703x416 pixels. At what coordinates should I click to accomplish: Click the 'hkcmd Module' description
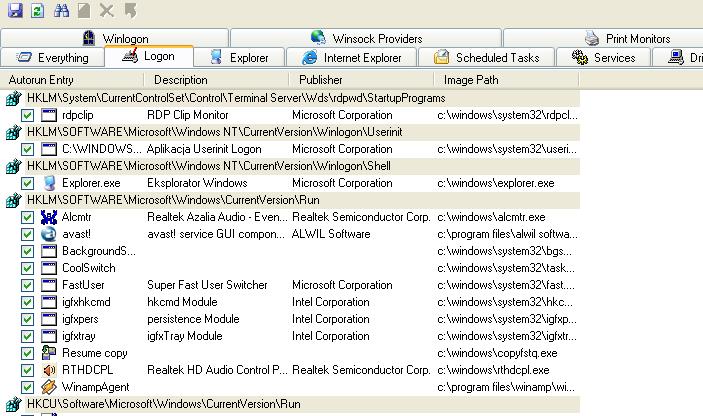click(182, 302)
